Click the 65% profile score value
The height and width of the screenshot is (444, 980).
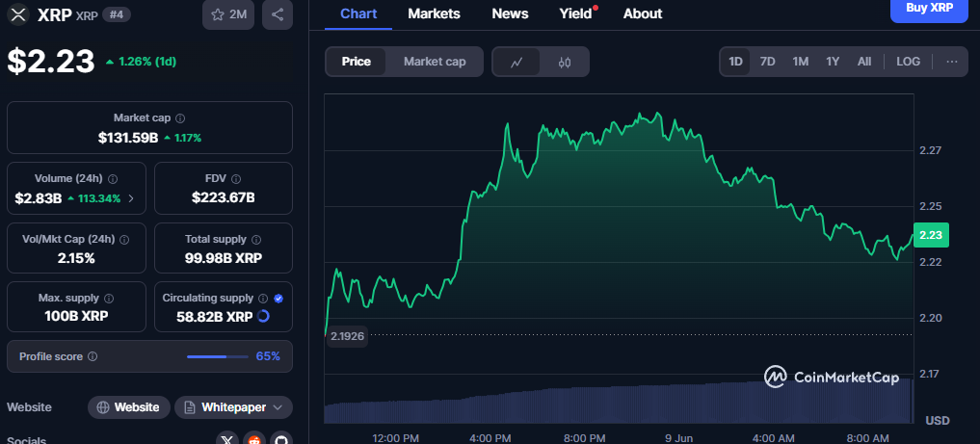[x=268, y=356]
